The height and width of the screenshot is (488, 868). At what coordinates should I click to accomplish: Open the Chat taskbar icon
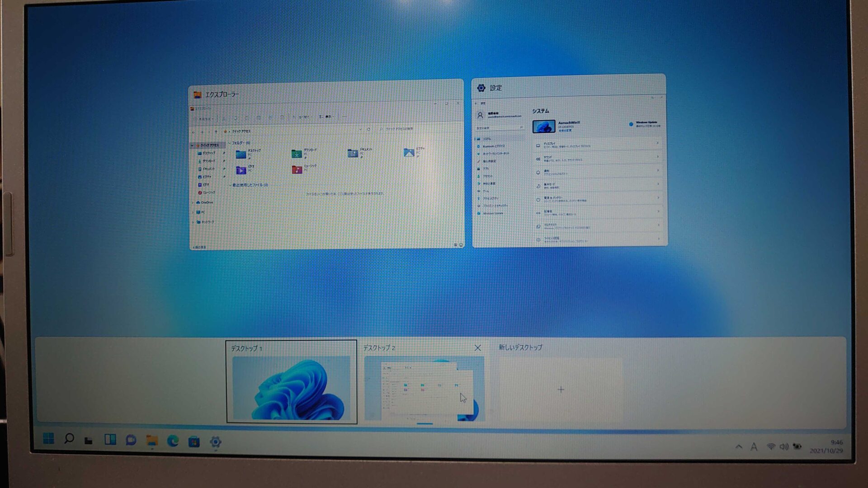pos(131,440)
